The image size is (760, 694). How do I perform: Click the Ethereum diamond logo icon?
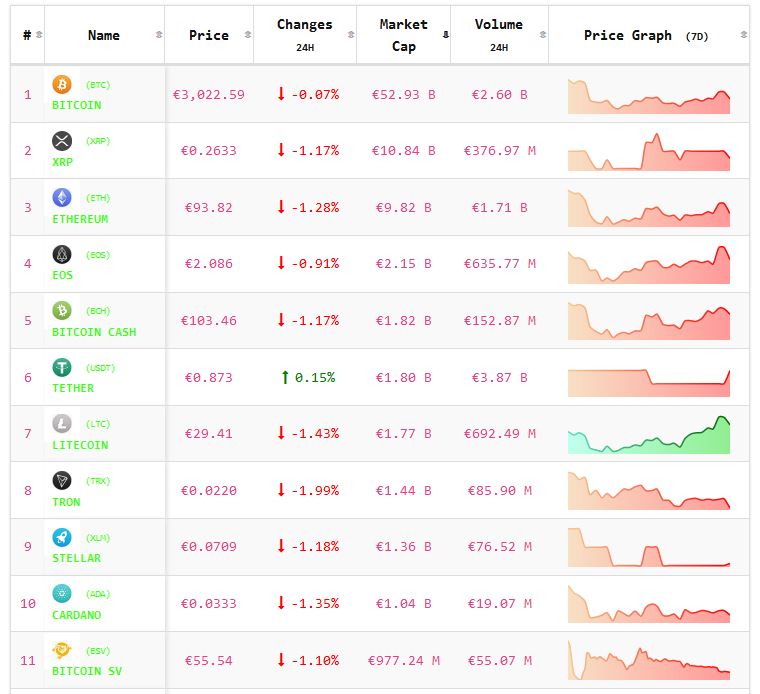tap(62, 198)
